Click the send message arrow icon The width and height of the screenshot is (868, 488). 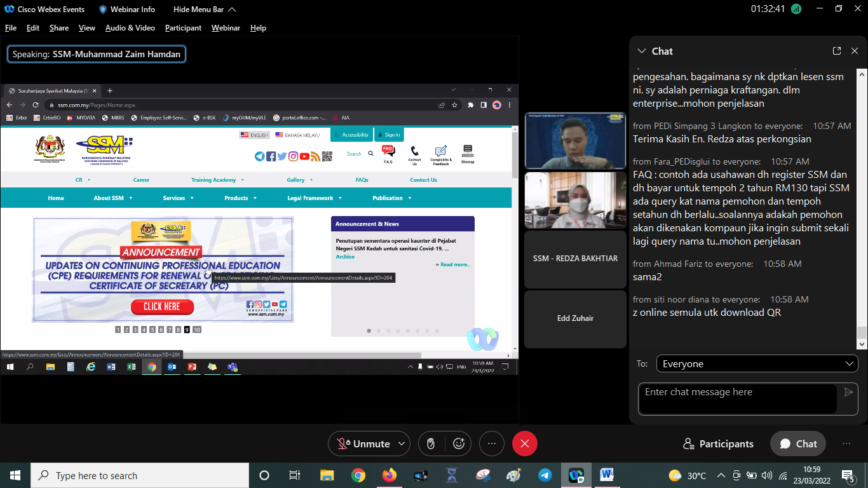click(848, 393)
